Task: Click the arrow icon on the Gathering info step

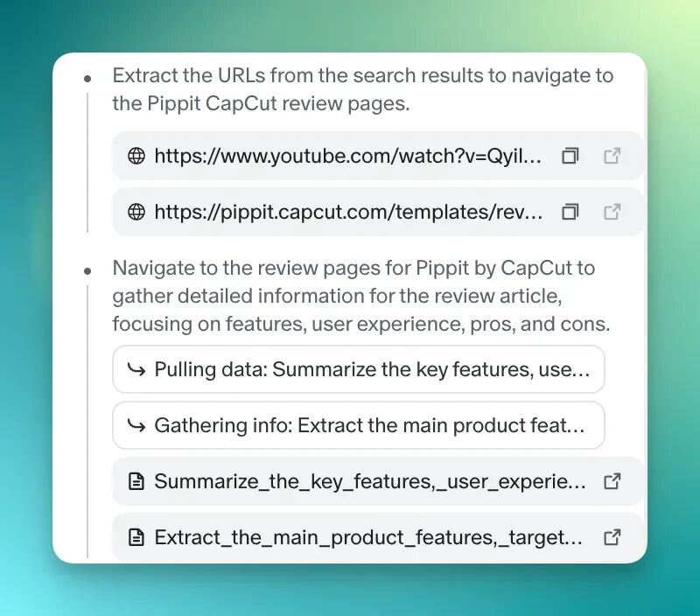Action: coord(136,425)
